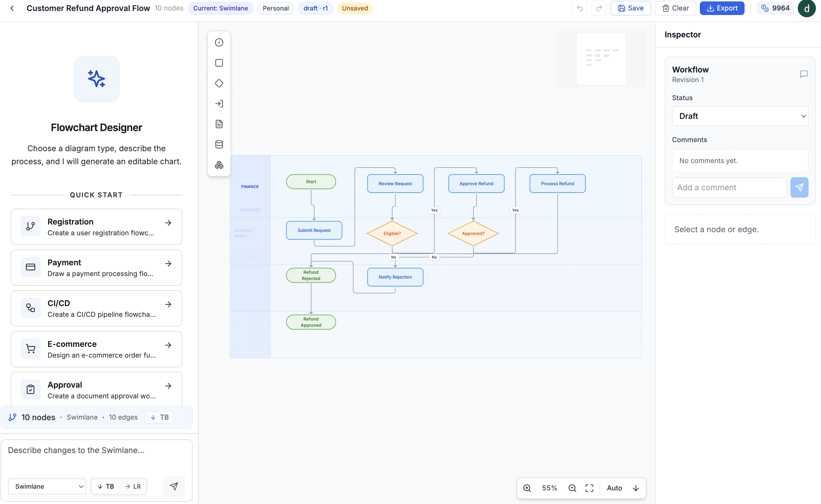Open the credits balance 9964
821x504 pixels.
click(x=775, y=8)
